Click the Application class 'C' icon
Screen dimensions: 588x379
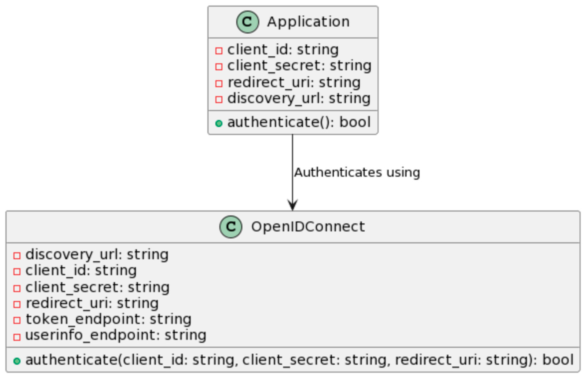[x=247, y=22]
